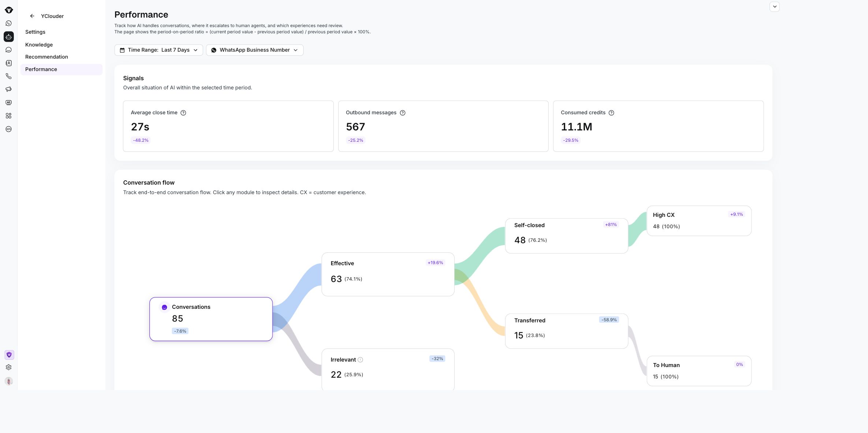868x433 pixels.
Task: Show help for Consumed credits
Action: (611, 113)
